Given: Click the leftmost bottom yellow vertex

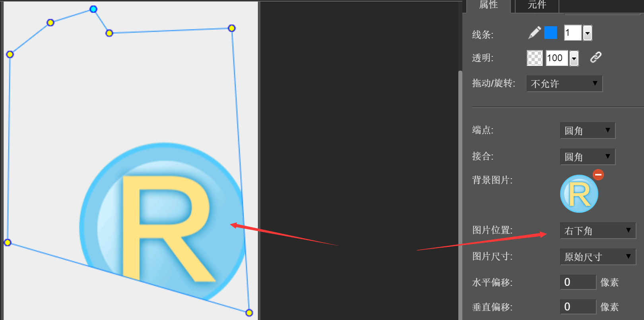Looking at the screenshot, I should click(x=8, y=243).
